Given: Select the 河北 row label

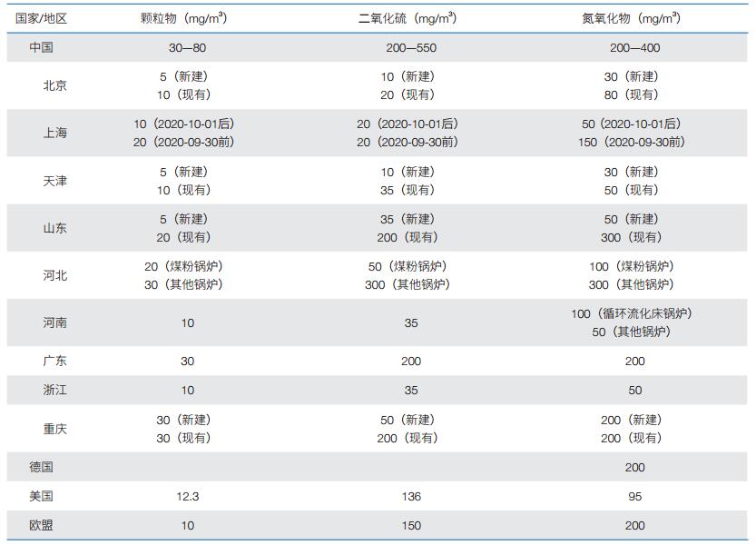Looking at the screenshot, I should 55,275.
